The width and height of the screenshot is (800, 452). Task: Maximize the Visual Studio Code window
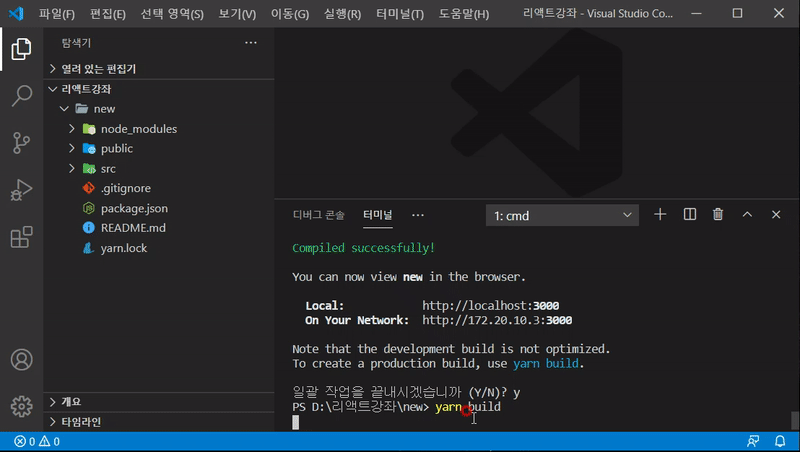pyautogui.click(x=737, y=13)
